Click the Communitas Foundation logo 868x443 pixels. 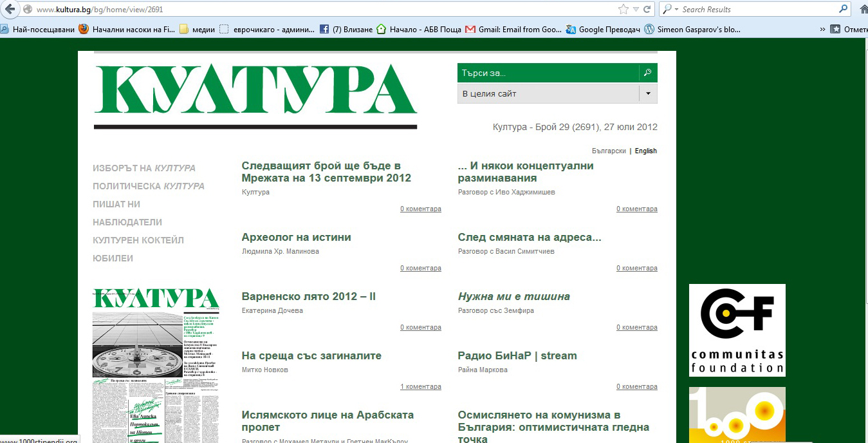point(737,330)
